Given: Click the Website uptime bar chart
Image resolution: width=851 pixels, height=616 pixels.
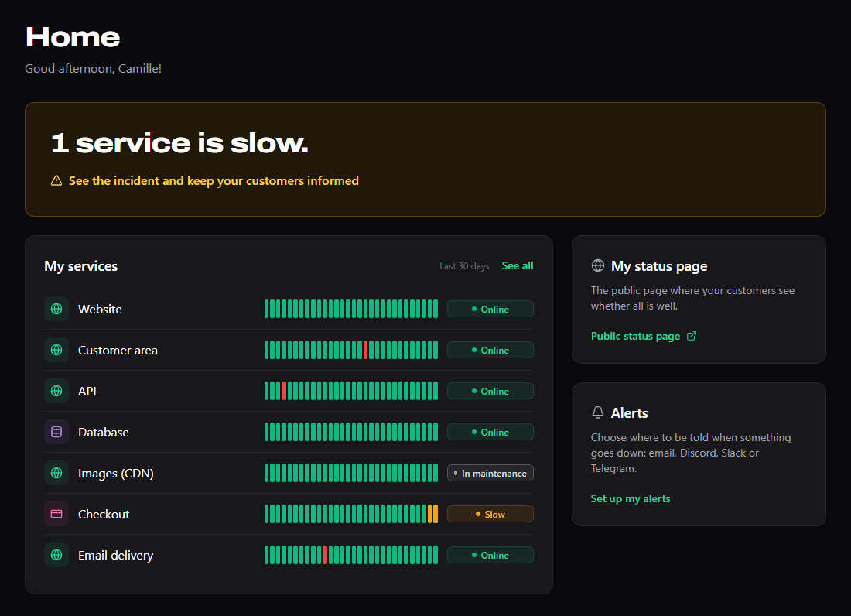Looking at the screenshot, I should click(351, 309).
